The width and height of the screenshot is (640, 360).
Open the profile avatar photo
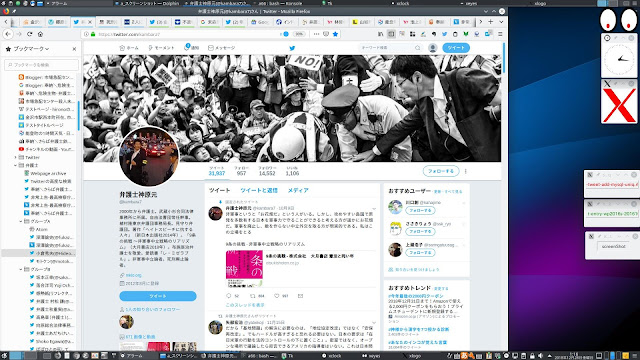(149, 156)
